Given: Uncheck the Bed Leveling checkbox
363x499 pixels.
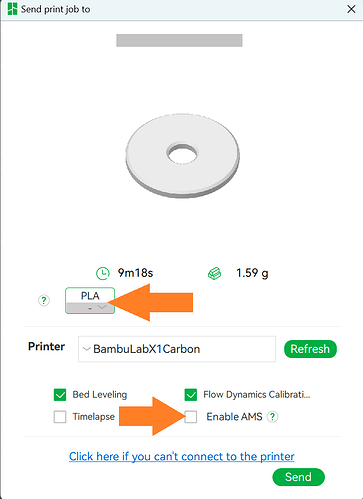Looking at the screenshot, I should [60, 395].
